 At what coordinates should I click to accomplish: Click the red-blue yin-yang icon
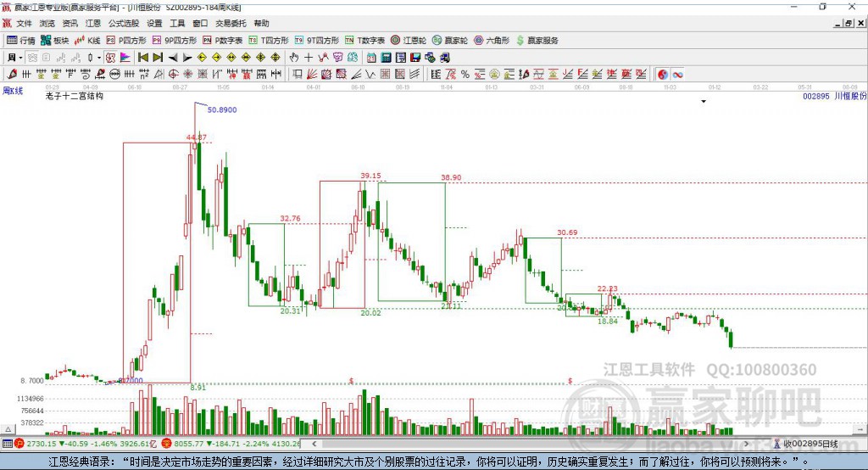pos(663,75)
